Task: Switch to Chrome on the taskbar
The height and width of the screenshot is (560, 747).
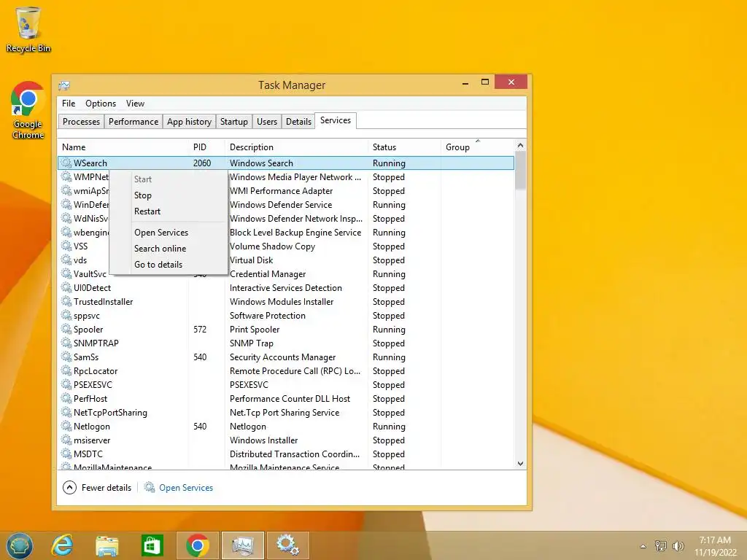Action: point(197,545)
